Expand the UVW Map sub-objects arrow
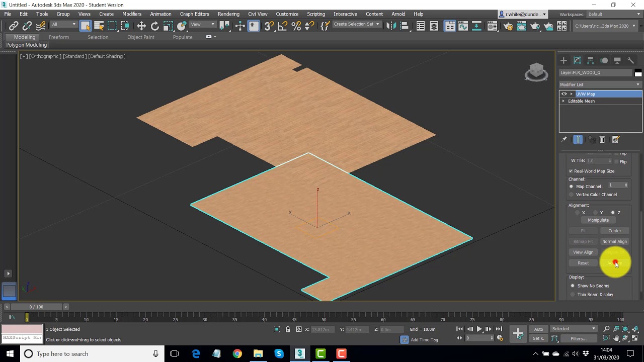The image size is (644, 362). [572, 94]
